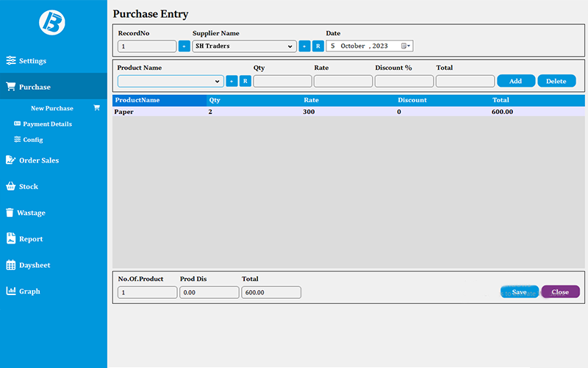
Task: Open the Graph section
Action: coord(23,291)
